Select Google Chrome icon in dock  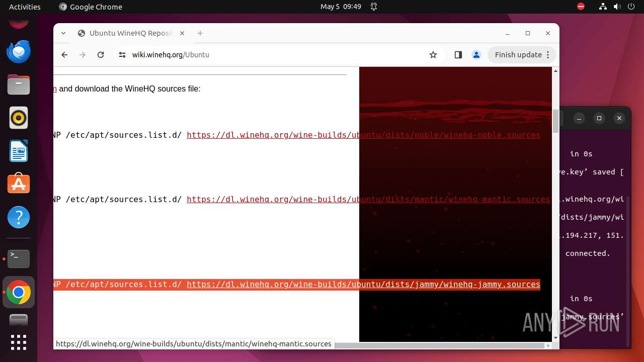pos(19,292)
